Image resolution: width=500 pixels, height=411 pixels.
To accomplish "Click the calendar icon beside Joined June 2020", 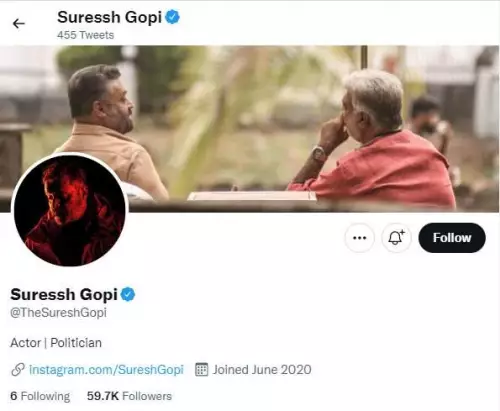I will click(201, 369).
